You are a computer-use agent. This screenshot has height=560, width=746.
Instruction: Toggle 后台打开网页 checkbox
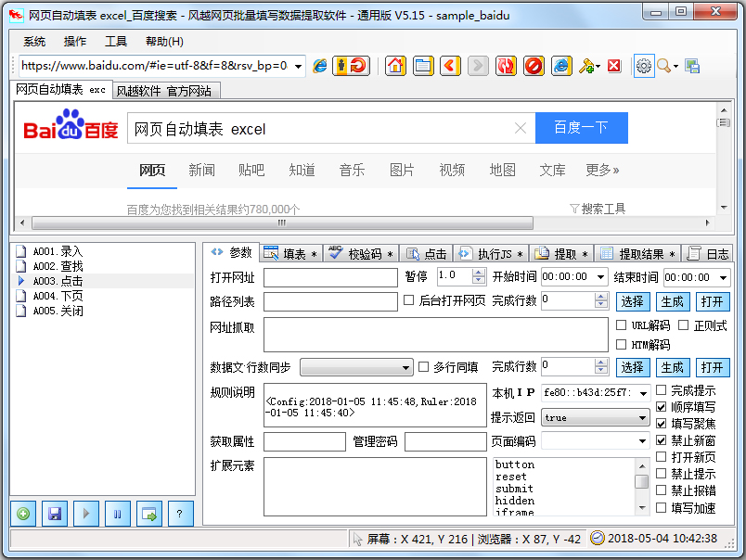click(408, 300)
